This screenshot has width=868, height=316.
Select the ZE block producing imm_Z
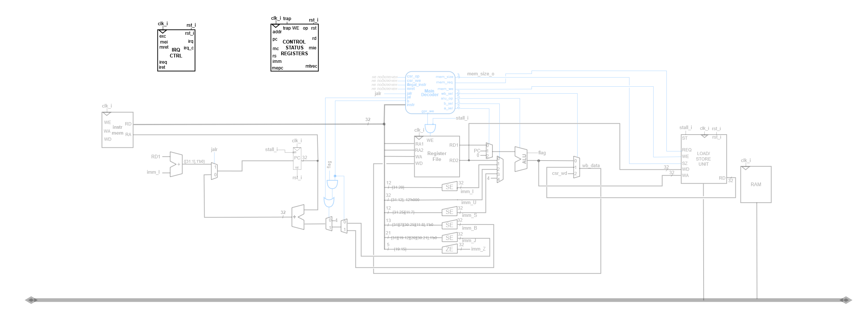[x=449, y=249]
